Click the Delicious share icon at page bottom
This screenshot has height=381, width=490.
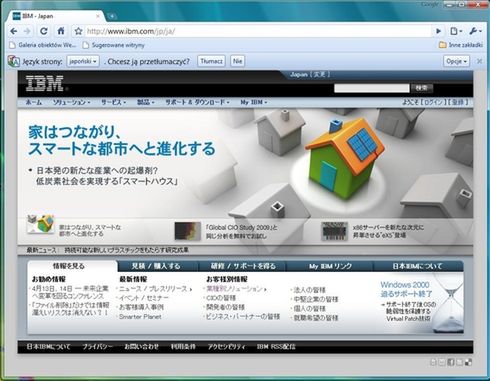click(468, 362)
